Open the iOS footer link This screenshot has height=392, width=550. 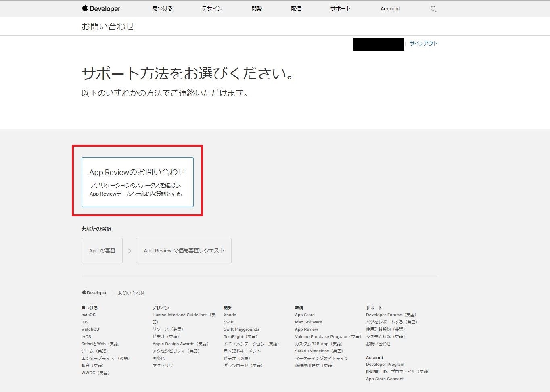click(x=85, y=322)
